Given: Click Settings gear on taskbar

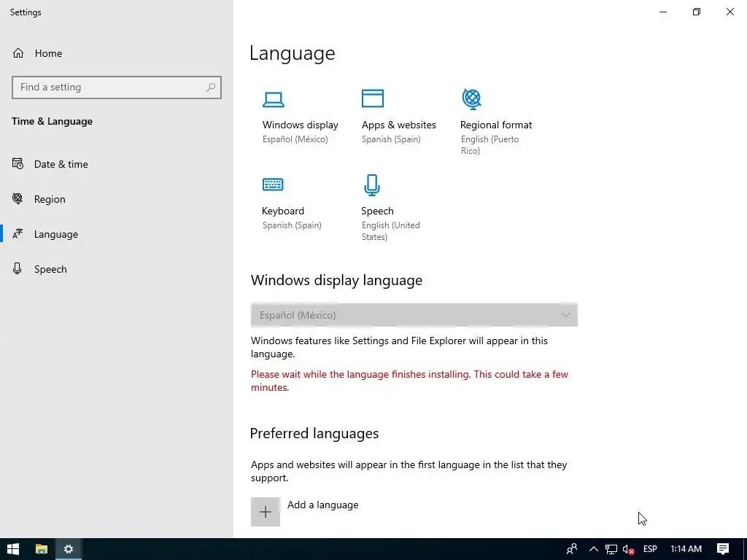Looking at the screenshot, I should [x=69, y=549].
